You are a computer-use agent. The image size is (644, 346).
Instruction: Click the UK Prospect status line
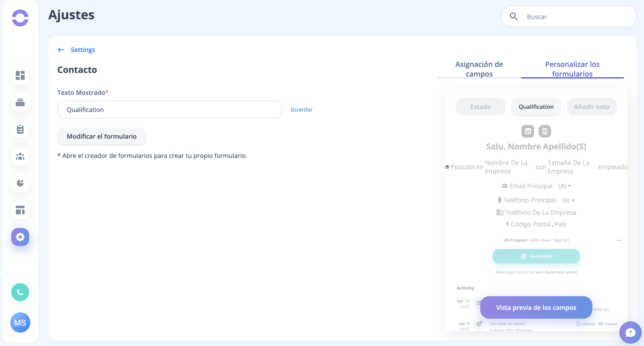pos(536,240)
